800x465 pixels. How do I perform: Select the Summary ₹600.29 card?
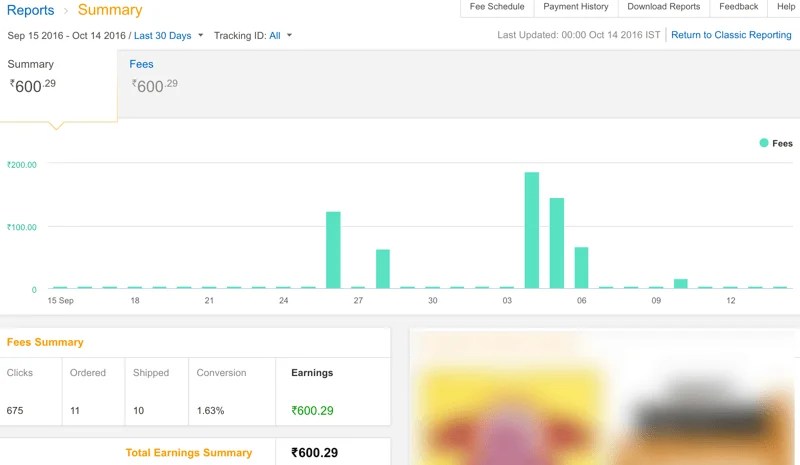pos(58,85)
